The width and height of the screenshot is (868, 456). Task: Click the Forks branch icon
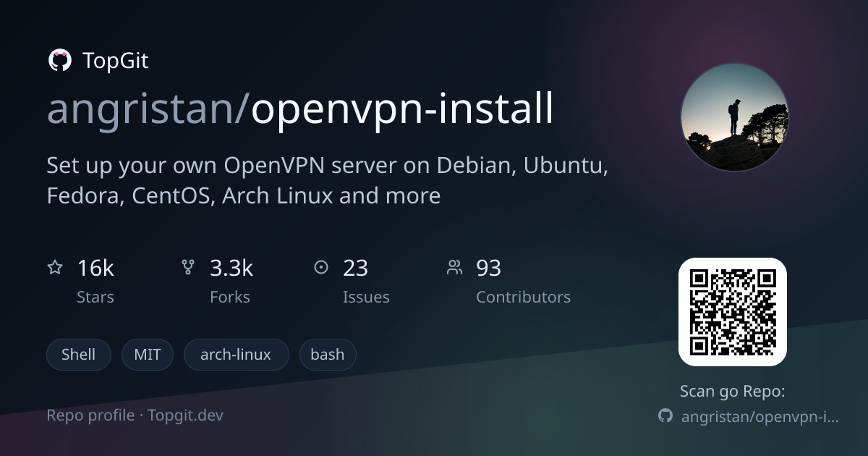point(188,268)
